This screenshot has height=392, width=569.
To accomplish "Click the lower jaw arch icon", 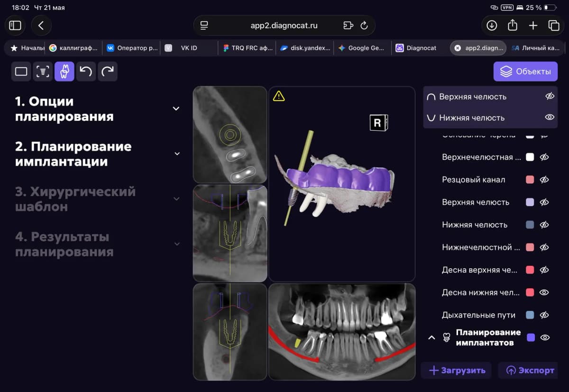I will (x=431, y=118).
